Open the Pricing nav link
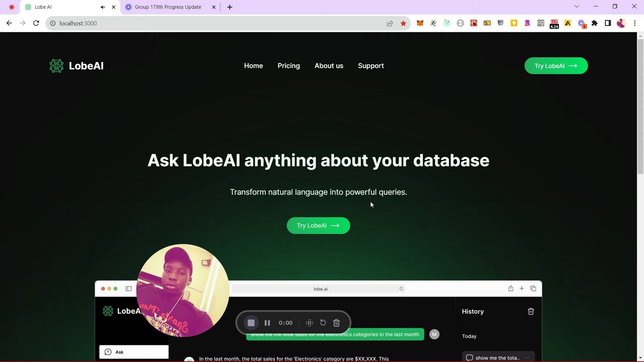644x362 pixels. coord(289,66)
